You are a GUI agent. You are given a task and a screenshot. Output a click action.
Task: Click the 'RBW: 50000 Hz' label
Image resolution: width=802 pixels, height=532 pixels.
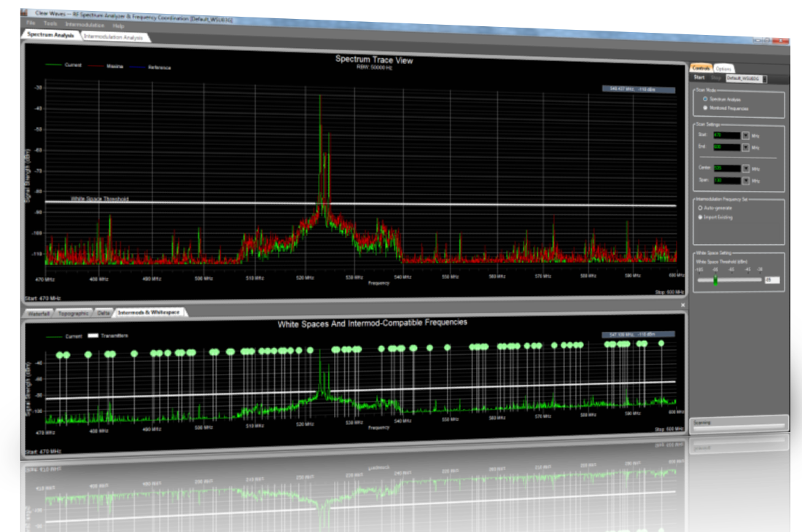(375, 68)
